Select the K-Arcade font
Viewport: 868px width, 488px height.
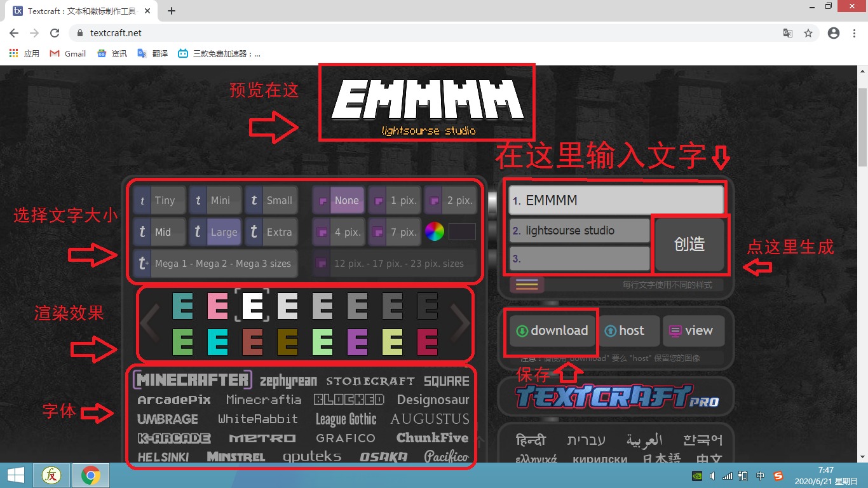(x=174, y=438)
